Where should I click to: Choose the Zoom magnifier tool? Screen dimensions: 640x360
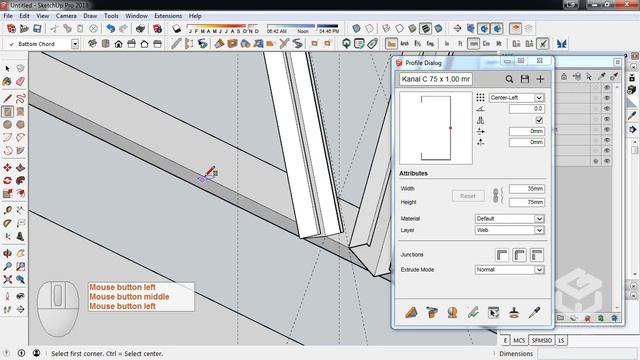[x=7, y=266]
